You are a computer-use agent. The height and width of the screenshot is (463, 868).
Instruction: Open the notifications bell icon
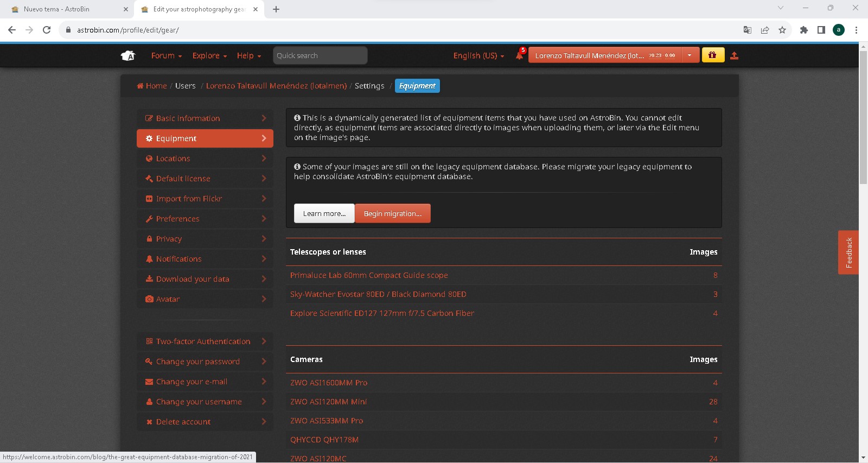click(x=519, y=55)
